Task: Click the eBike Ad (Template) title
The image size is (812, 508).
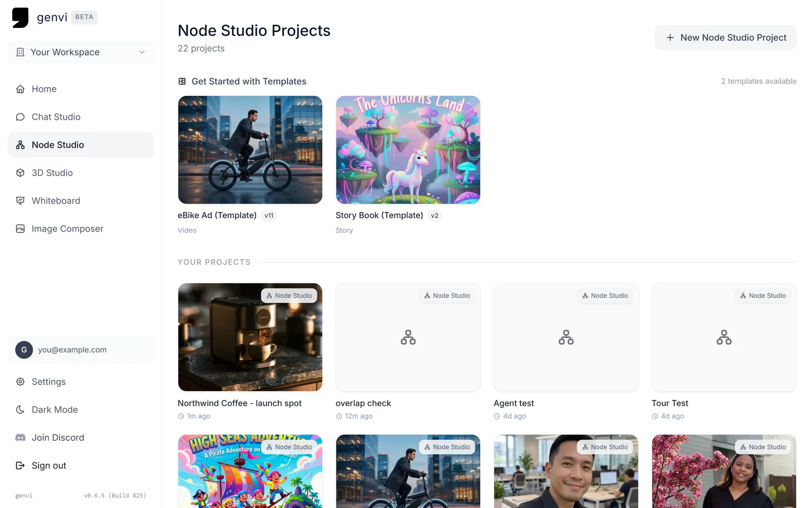Action: (217, 215)
